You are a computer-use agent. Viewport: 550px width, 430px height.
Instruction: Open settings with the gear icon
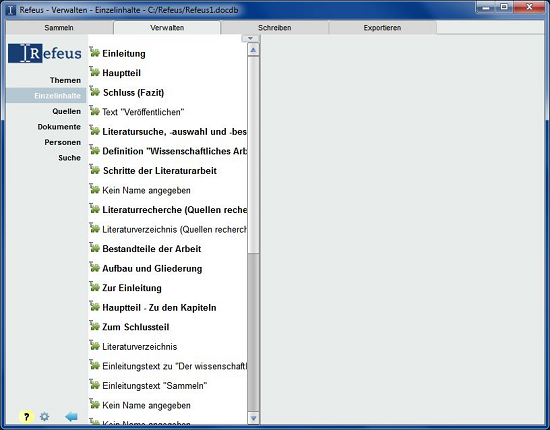(x=45, y=417)
